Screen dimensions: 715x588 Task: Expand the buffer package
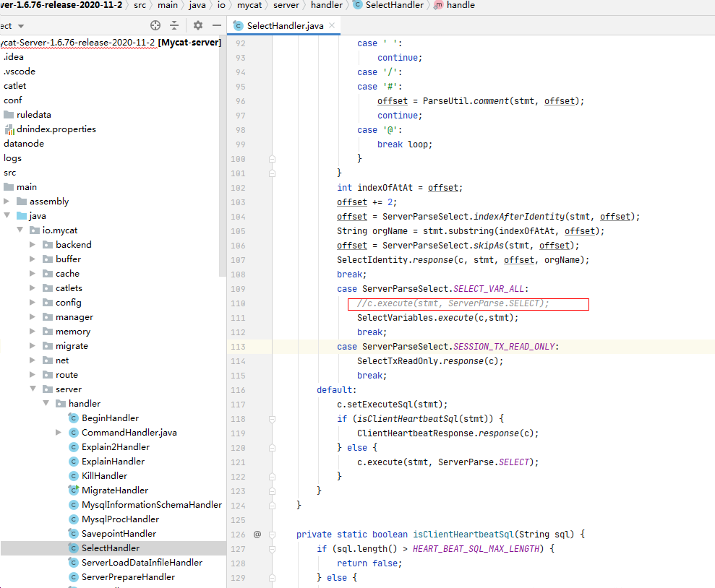[33, 259]
